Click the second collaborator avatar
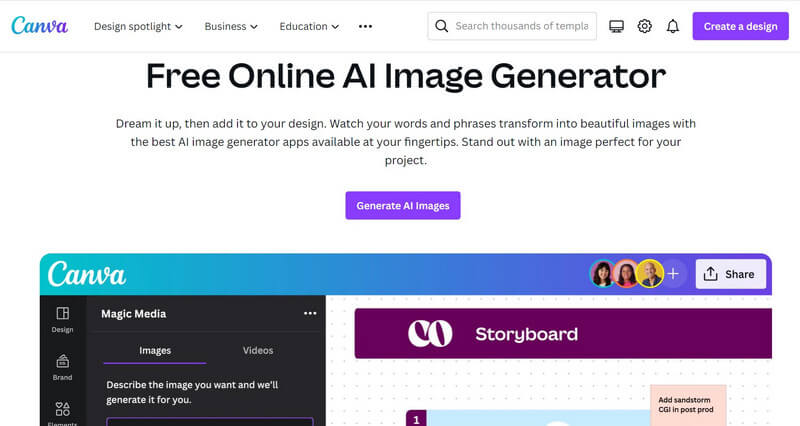The height and width of the screenshot is (426, 800). click(x=626, y=274)
